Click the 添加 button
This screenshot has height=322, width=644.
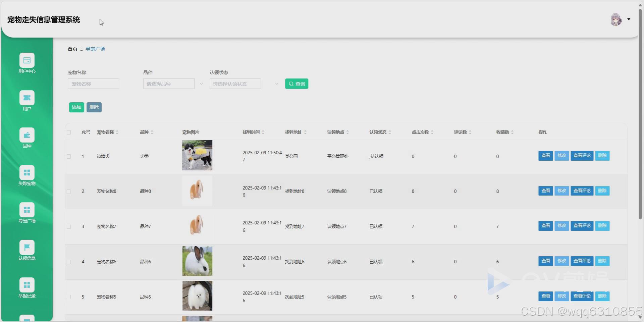(76, 107)
